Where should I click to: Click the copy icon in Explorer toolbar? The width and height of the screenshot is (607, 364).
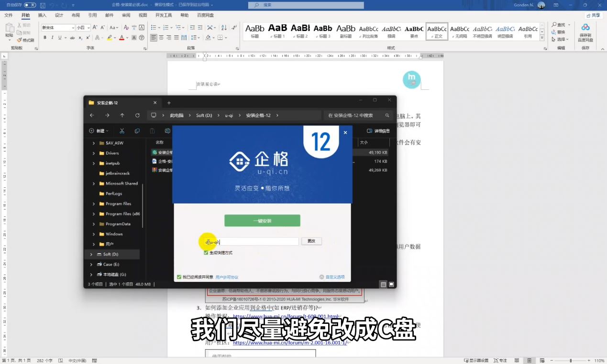tap(137, 131)
